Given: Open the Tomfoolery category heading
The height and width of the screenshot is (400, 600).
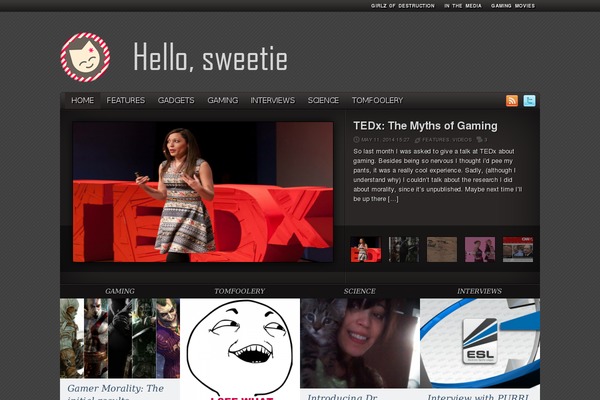Looking at the screenshot, I should (240, 291).
